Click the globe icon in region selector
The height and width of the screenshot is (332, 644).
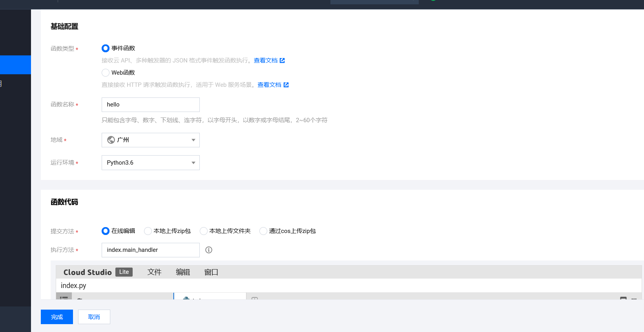click(x=111, y=140)
